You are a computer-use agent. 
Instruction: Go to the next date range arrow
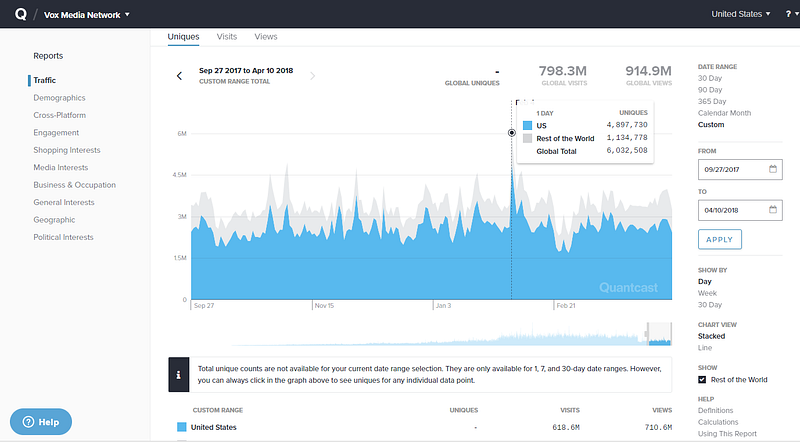(313, 76)
